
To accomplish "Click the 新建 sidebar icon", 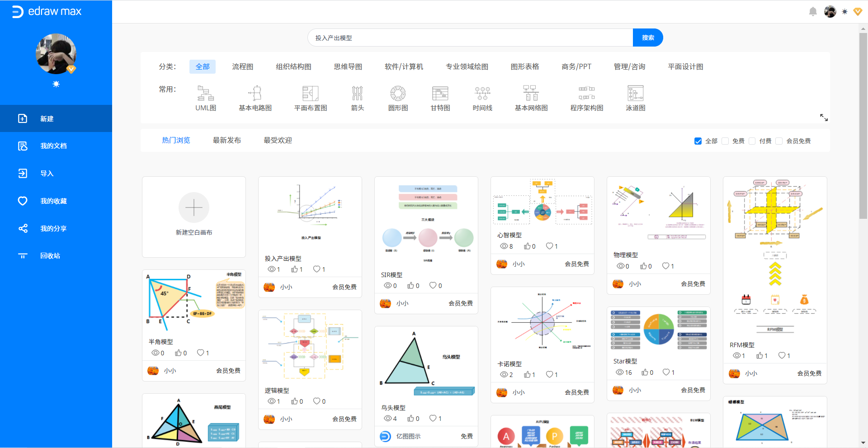I will coord(23,118).
